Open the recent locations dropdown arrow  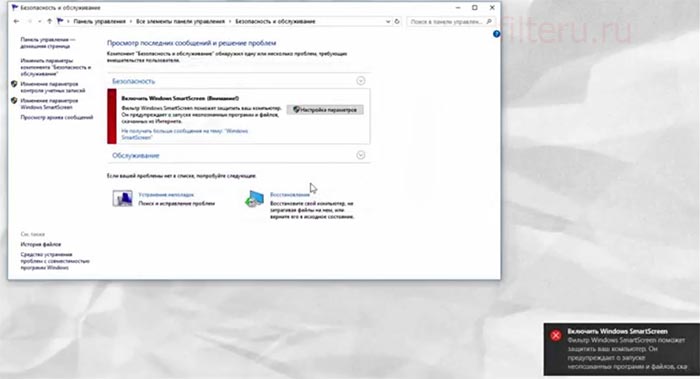[x=40, y=21]
